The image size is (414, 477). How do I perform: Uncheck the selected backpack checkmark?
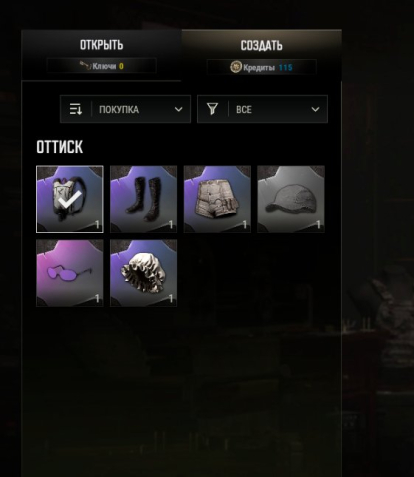pyautogui.click(x=70, y=199)
